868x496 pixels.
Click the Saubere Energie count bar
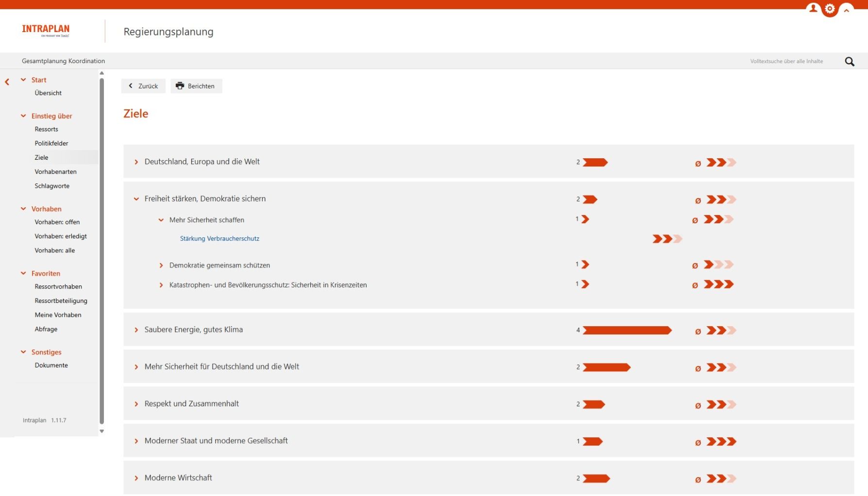click(627, 331)
